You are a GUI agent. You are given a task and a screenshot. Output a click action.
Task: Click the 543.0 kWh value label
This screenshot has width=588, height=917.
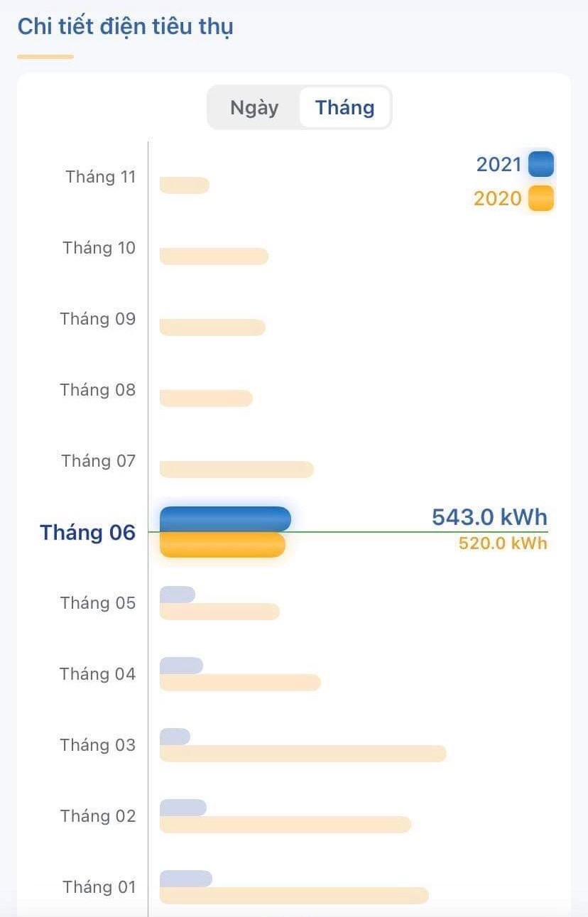point(489,517)
